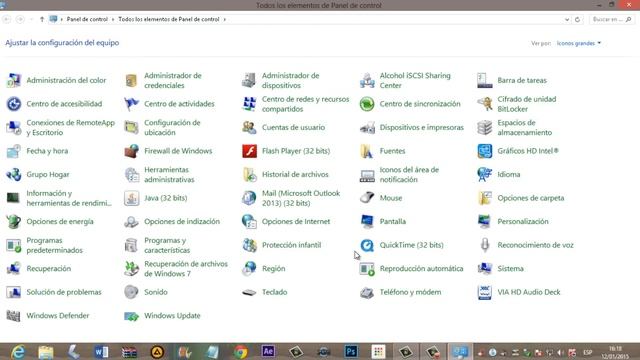The height and width of the screenshot is (360, 640).
Task: Launch Microsoft Word from the taskbar
Action: 101,351
